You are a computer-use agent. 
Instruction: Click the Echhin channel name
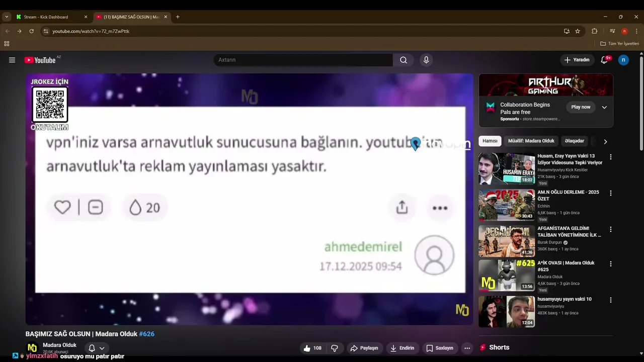click(543, 206)
